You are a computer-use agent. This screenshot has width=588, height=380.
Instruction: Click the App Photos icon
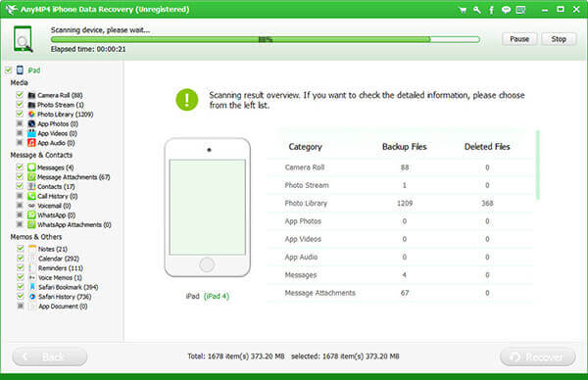coord(31,123)
